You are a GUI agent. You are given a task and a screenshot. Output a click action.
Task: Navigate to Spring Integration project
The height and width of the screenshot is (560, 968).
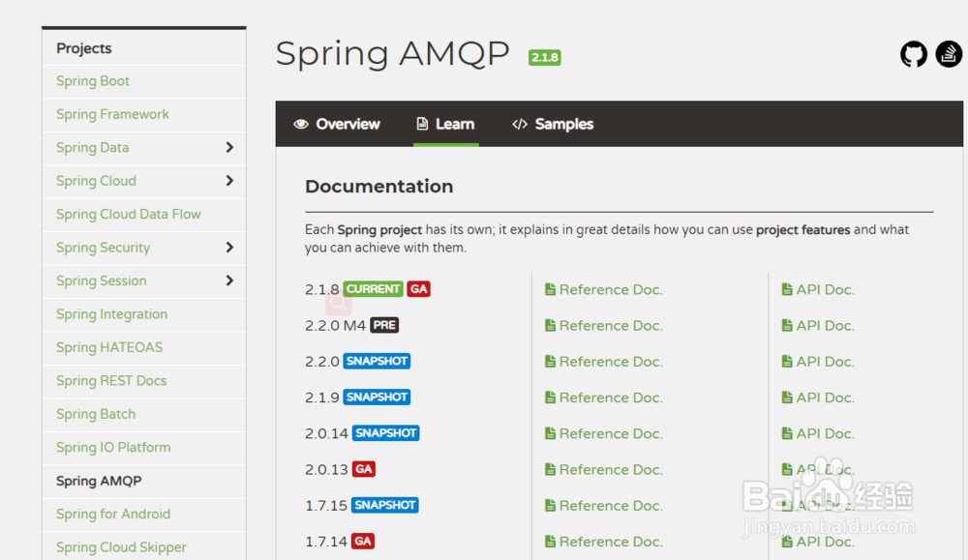tap(111, 314)
